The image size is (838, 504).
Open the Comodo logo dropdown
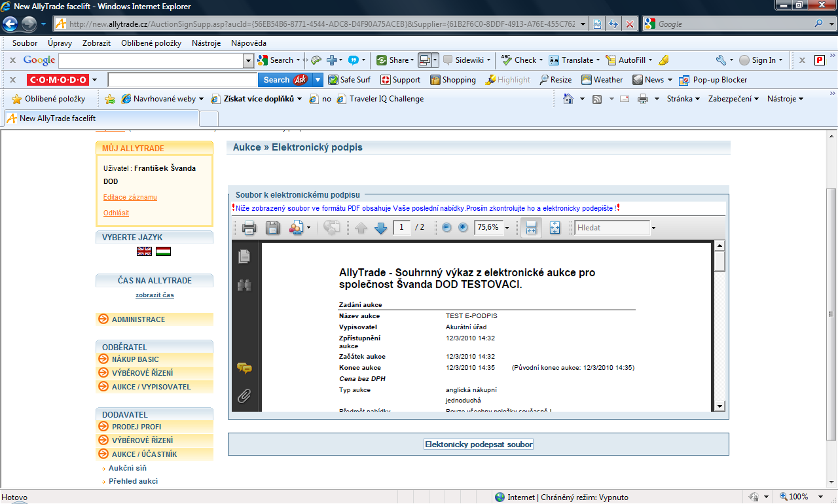[x=95, y=80]
